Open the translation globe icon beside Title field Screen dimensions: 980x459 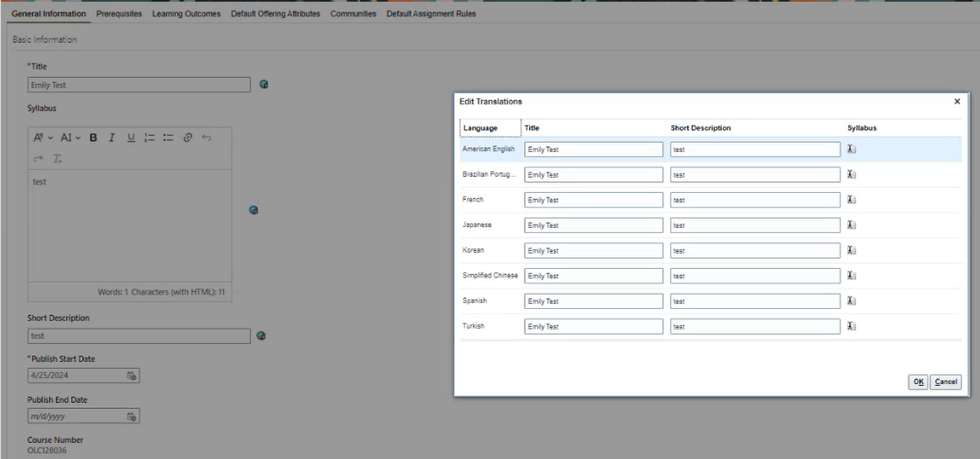tap(264, 85)
